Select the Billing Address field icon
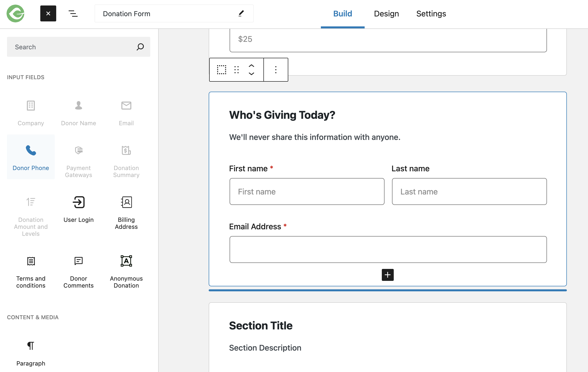The width and height of the screenshot is (588, 372). [126, 213]
